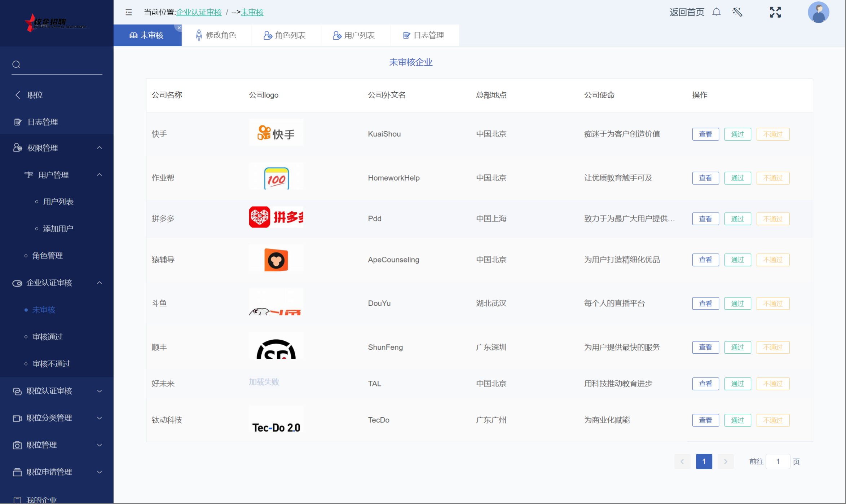Click the 拼多多 company logo thumbnail
The width and height of the screenshot is (846, 504).
(276, 217)
